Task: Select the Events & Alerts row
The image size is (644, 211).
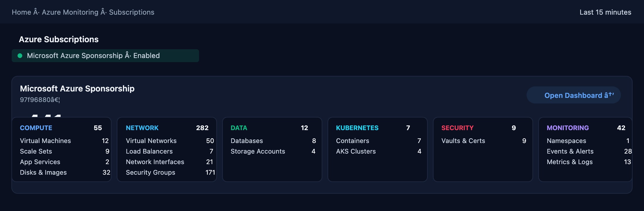Action: pos(589,151)
